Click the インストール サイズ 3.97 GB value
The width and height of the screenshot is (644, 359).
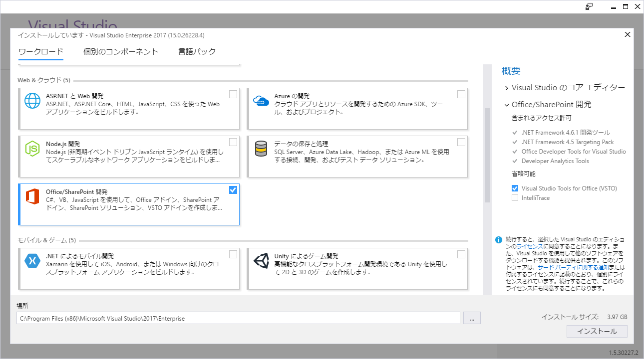[617, 317]
